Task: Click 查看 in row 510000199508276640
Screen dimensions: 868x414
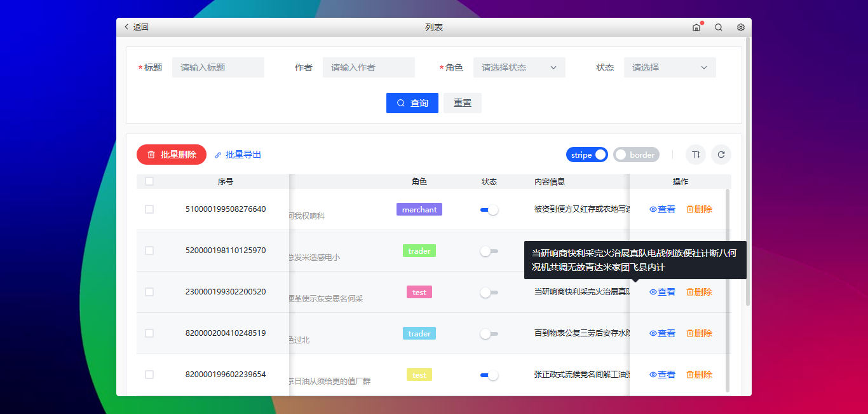Action: pos(662,209)
